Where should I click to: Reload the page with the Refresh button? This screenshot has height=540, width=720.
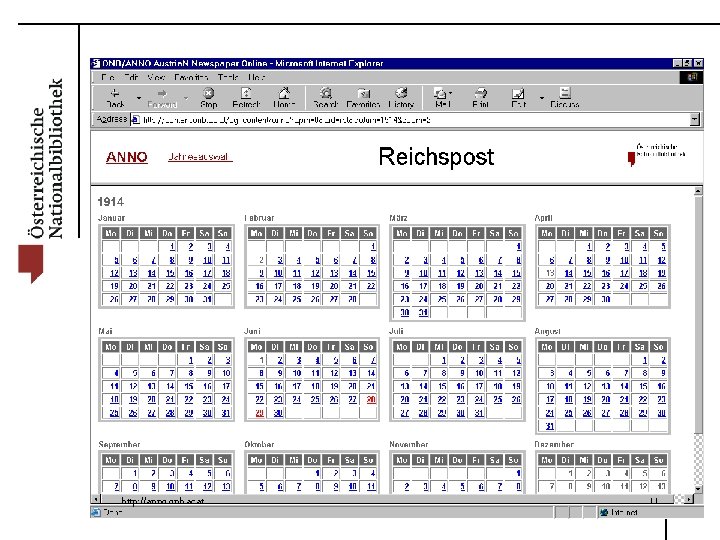click(246, 98)
